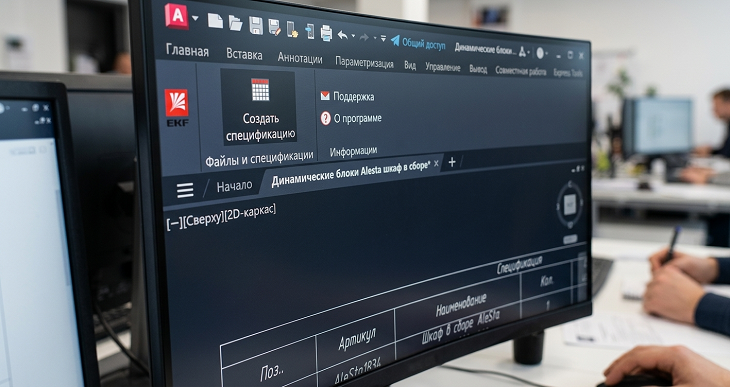Viewport: 730px width, 387px height.
Task: Select the Express Tools ribbon tab
Action: click(x=568, y=73)
